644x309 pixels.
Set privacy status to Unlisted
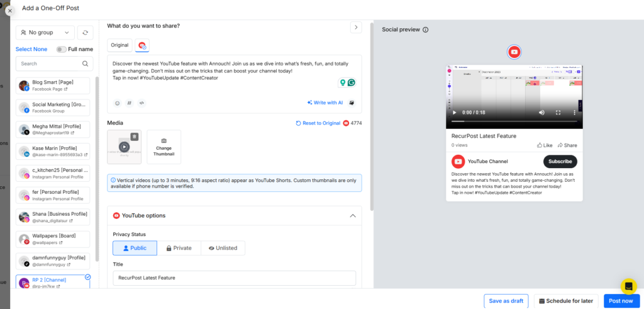[x=223, y=248]
